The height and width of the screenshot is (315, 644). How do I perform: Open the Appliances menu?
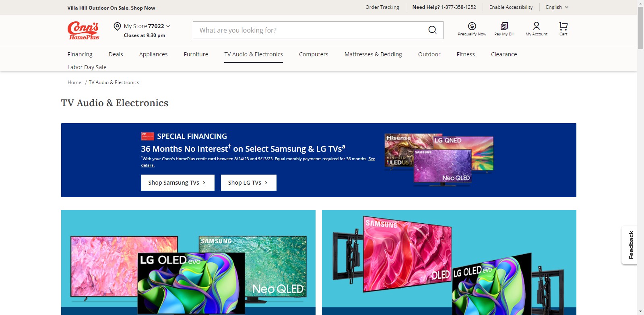point(153,54)
